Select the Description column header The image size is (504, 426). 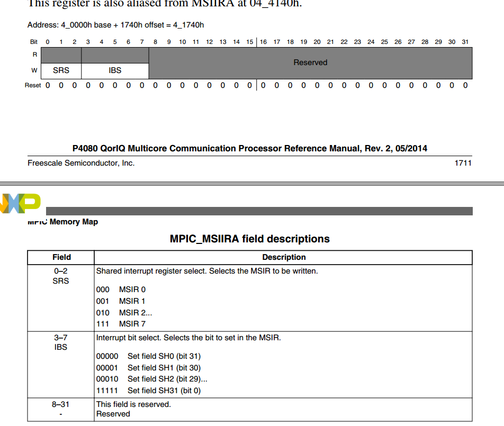[284, 257]
